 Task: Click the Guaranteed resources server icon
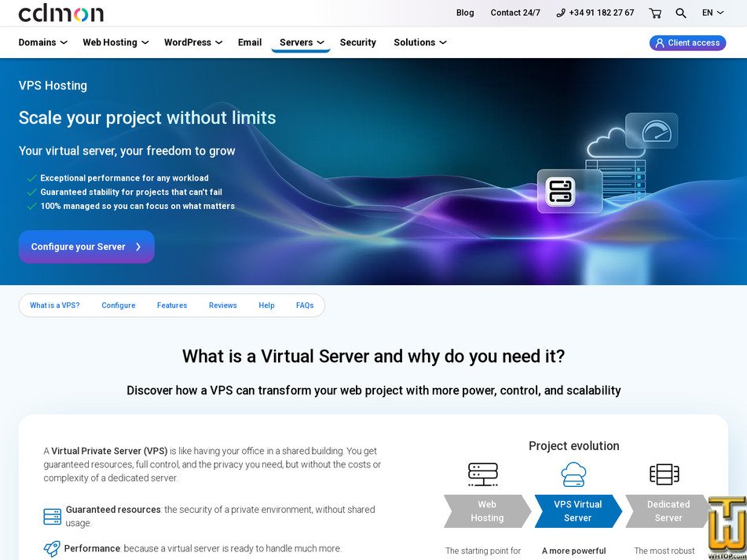(53, 517)
